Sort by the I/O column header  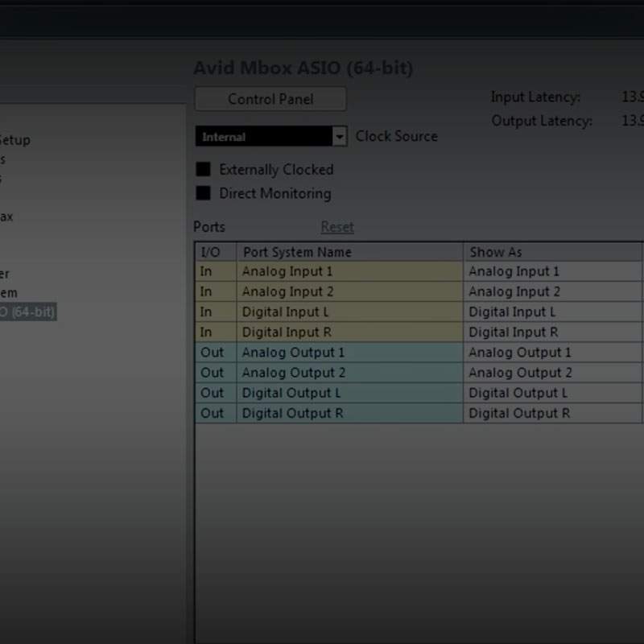click(216, 252)
